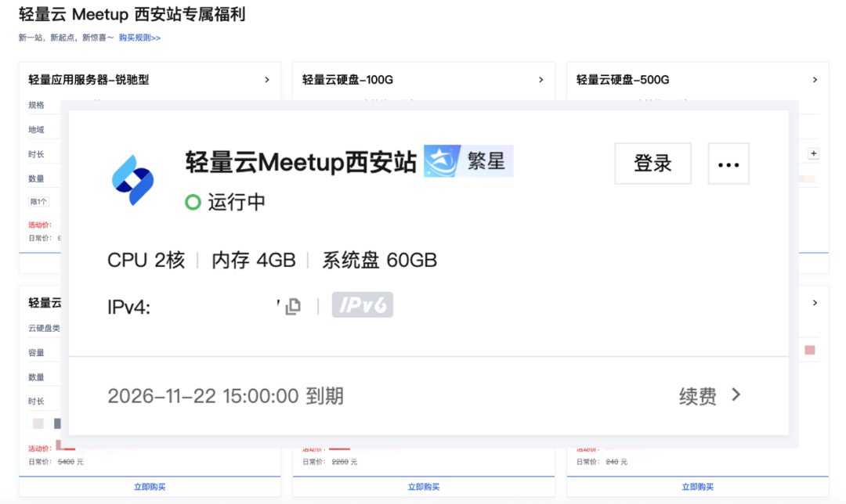Click the server's blue application logo
This screenshot has height=504, width=846.
(132, 180)
